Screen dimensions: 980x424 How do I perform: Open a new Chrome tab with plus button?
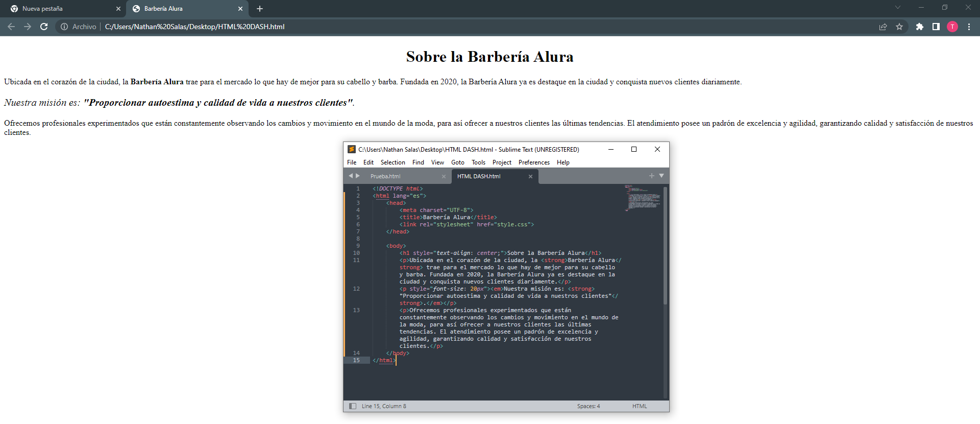260,9
